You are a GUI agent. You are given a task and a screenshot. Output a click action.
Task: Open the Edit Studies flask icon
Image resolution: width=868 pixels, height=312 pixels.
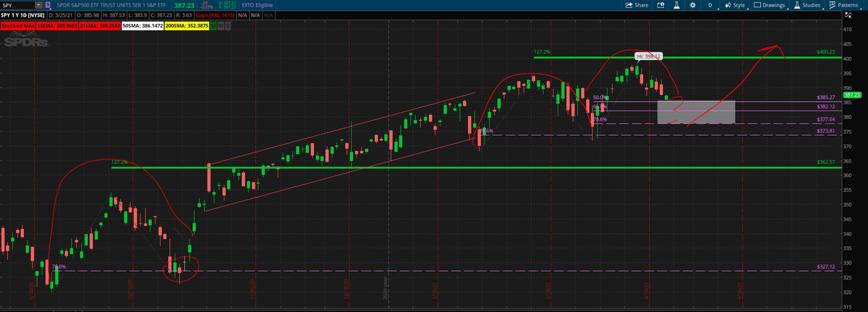point(677,5)
